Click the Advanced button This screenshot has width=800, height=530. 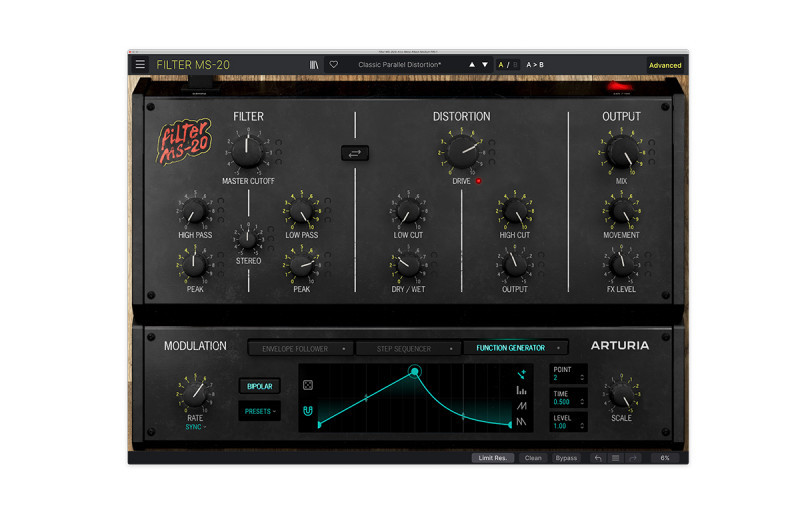[665, 65]
